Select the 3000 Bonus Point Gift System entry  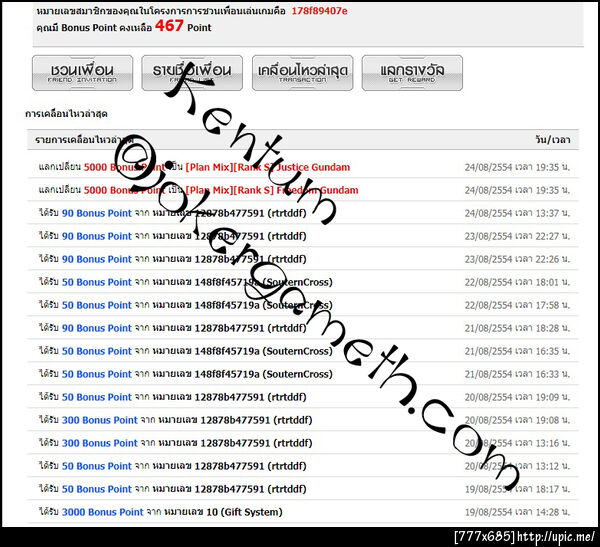[303, 512]
